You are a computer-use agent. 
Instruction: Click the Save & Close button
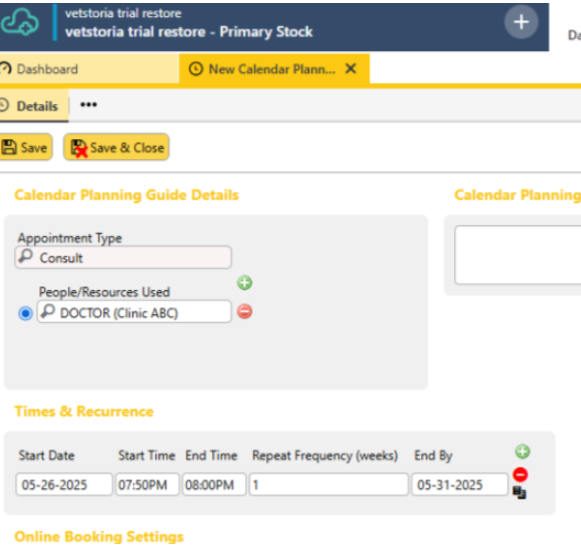coord(116,147)
